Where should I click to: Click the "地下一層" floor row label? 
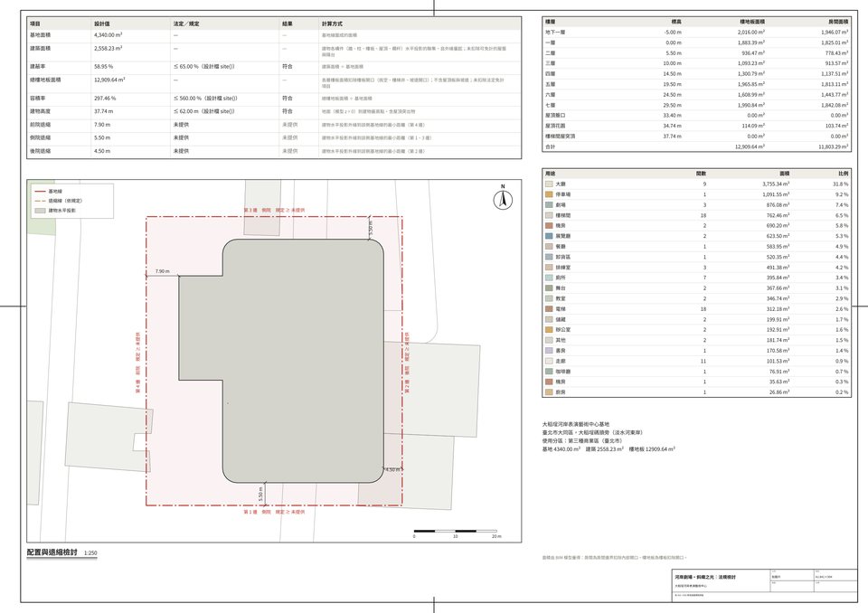coord(555,33)
